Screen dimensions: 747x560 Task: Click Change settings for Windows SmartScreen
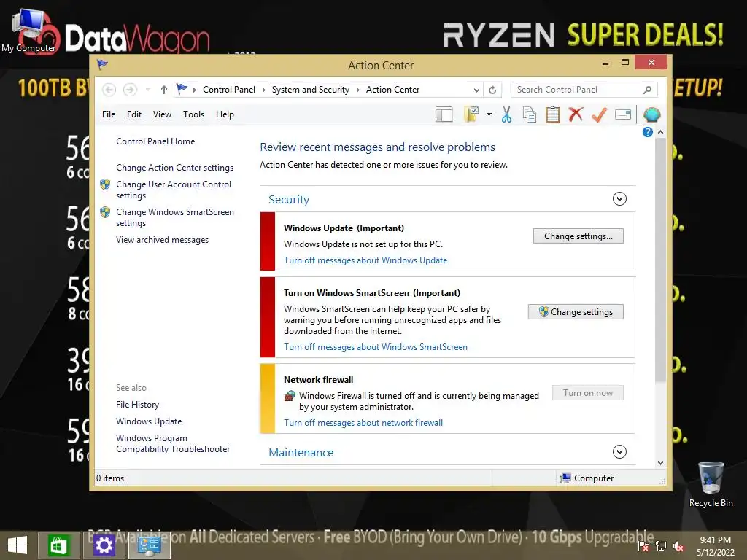pos(576,312)
